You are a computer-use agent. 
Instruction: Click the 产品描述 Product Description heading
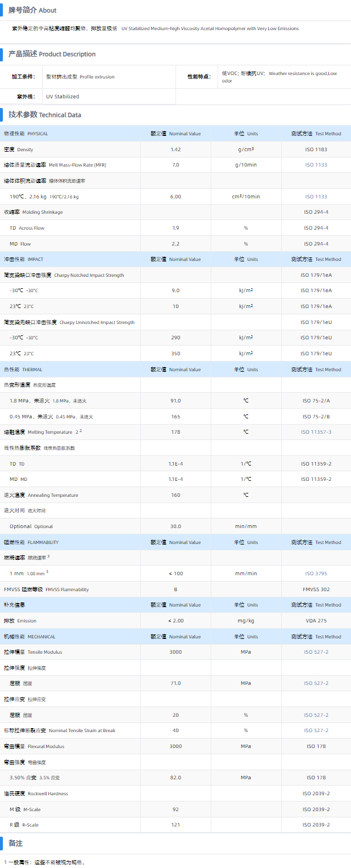(x=52, y=54)
